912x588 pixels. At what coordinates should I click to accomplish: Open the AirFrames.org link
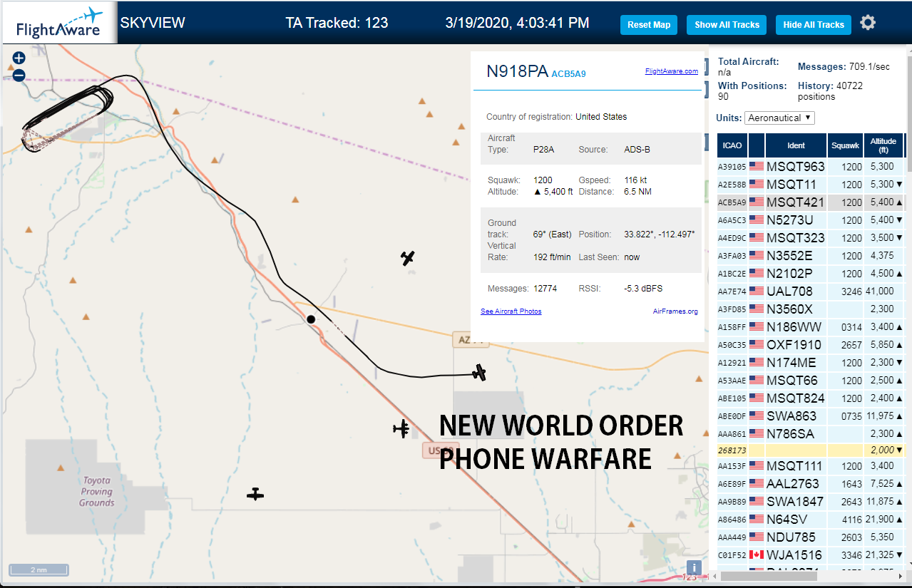[675, 311]
